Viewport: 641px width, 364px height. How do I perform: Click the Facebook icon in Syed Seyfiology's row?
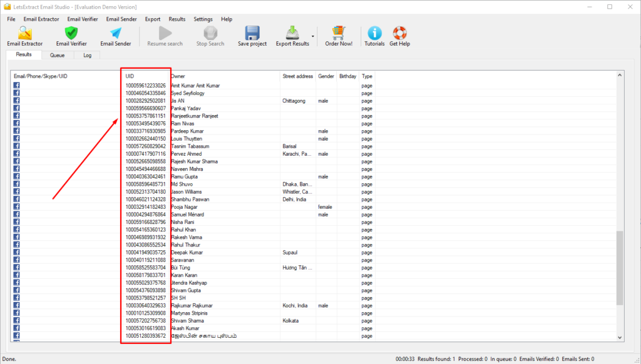click(16, 93)
